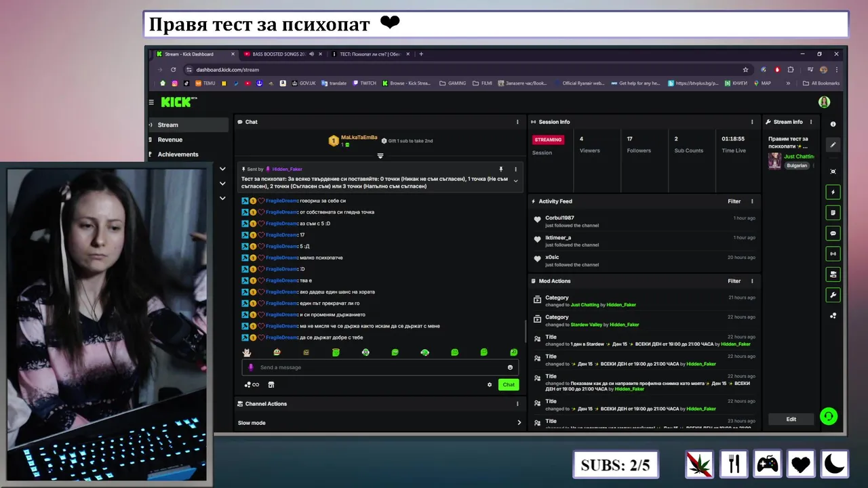Open the TWITCH bookmark

click(364, 83)
